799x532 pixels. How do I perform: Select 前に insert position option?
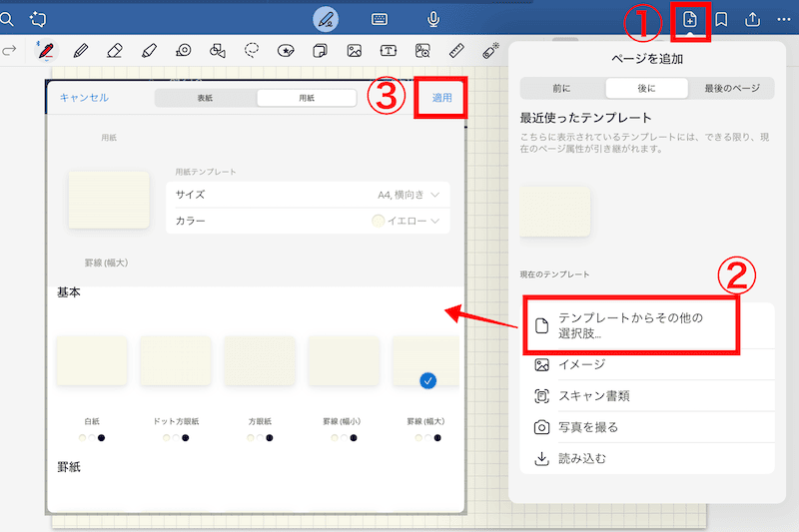[562, 88]
